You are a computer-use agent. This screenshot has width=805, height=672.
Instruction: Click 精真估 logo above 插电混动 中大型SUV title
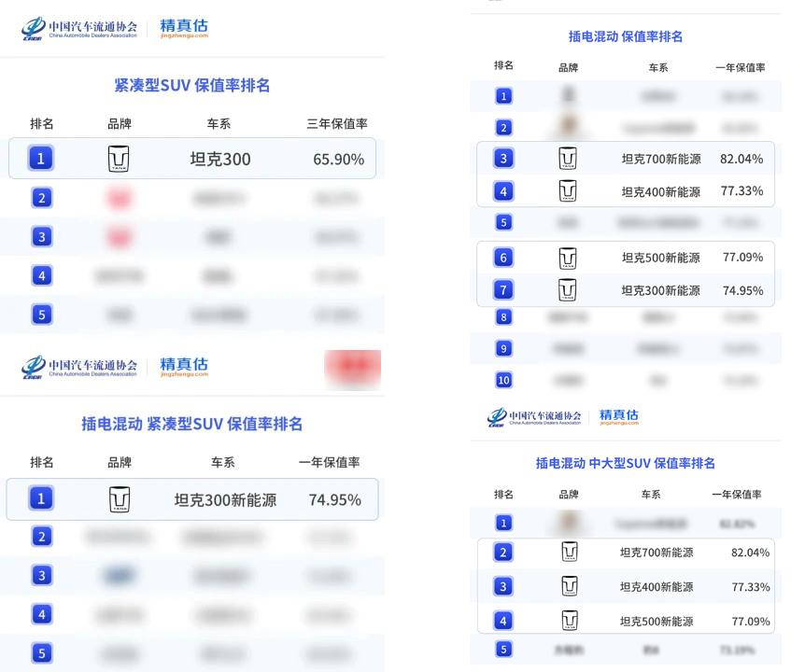(618, 416)
